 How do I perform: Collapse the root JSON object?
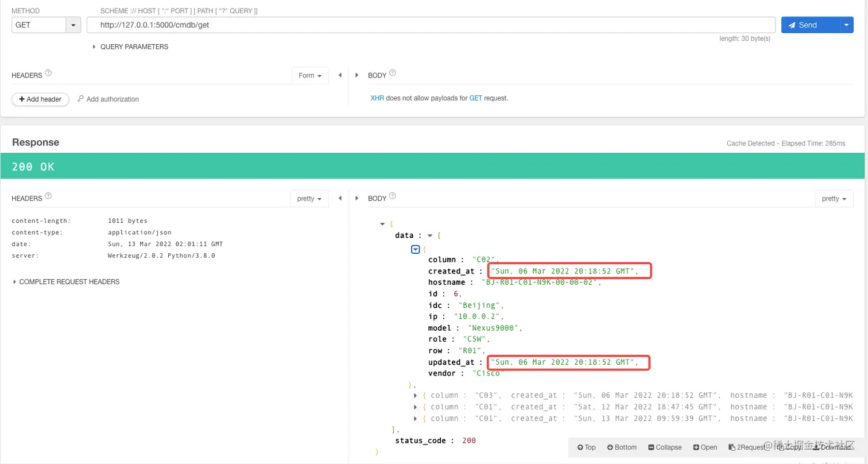click(382, 224)
